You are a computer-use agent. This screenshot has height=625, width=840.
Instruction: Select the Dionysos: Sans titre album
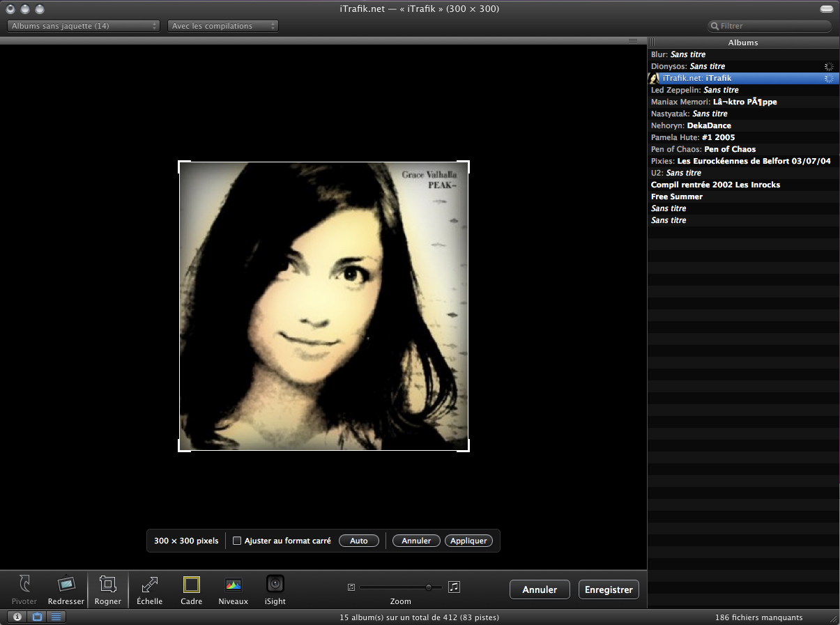tap(743, 66)
